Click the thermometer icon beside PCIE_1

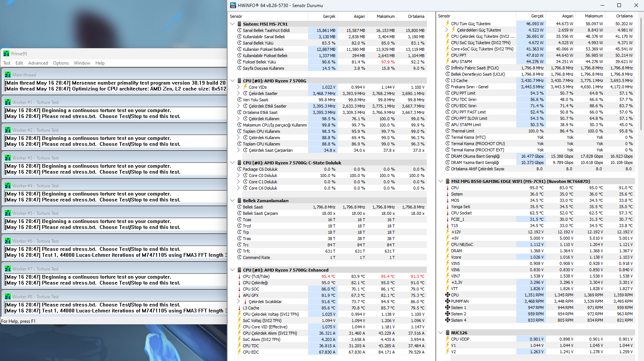pyautogui.click(x=448, y=219)
